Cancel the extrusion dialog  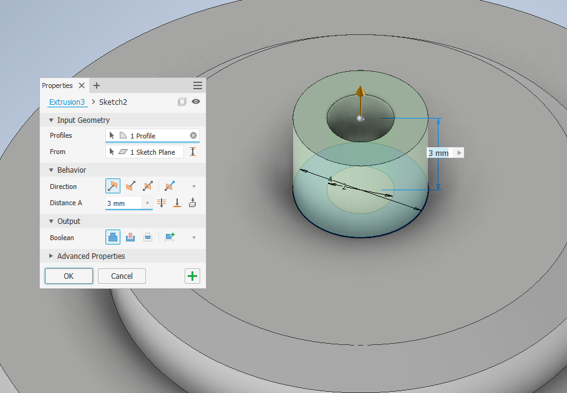click(122, 276)
